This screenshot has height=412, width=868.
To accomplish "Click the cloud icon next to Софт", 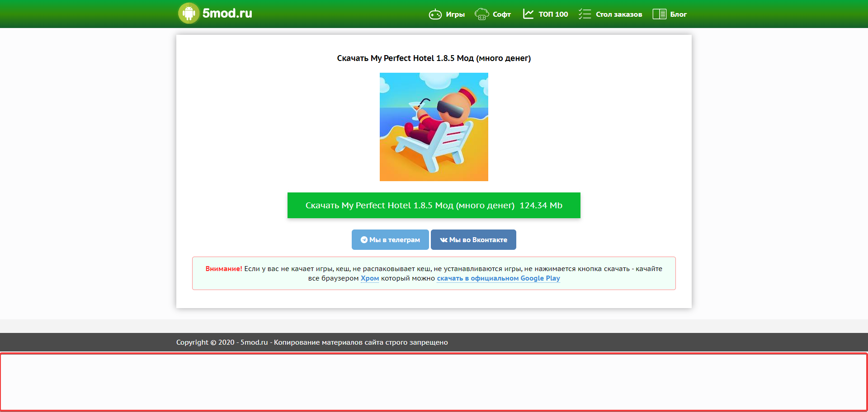I will tap(482, 14).
